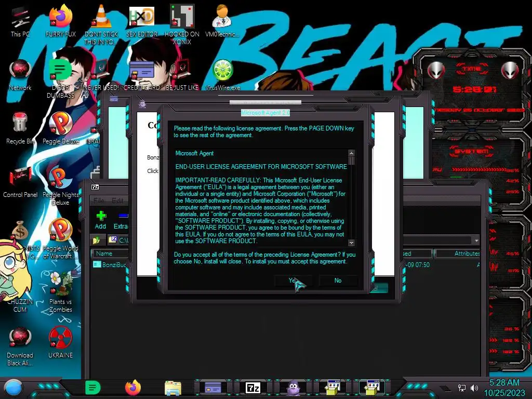
Task: Open the network tray icon
Action: (462, 388)
